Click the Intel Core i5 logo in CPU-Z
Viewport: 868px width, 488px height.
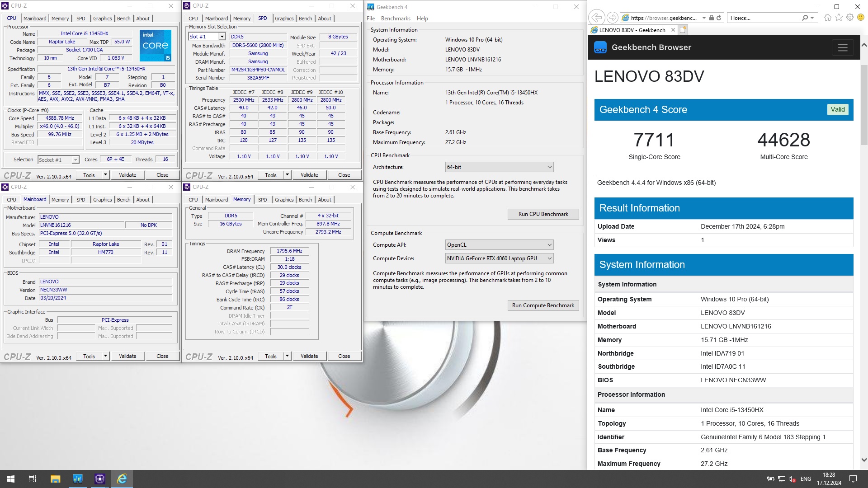[x=156, y=45]
